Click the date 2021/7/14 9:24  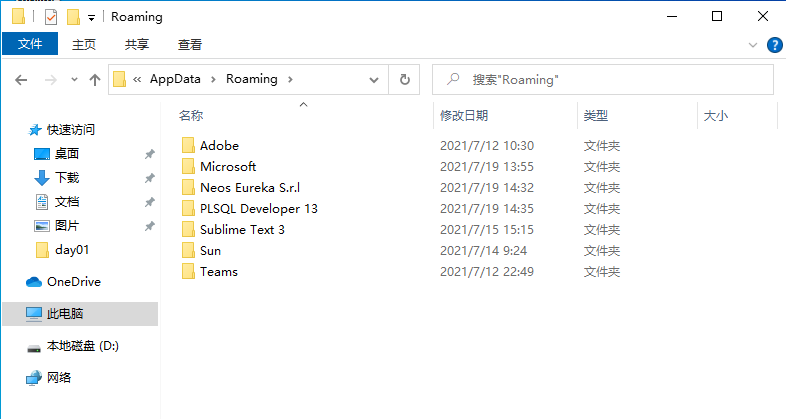[x=483, y=251]
